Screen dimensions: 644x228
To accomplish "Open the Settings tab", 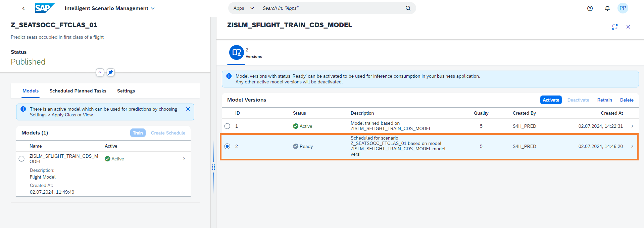I will tap(126, 91).
